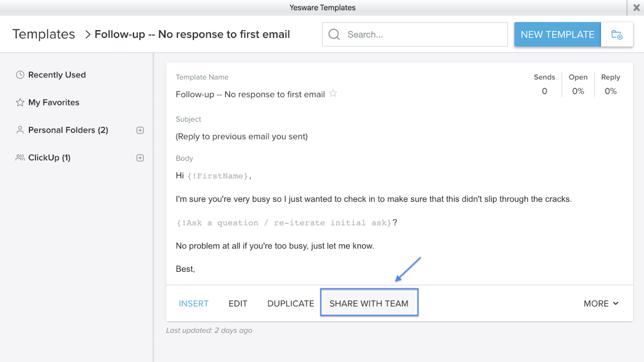Click EDIT to modify the template
Viewport: 644px width, 362px height.
click(x=238, y=303)
